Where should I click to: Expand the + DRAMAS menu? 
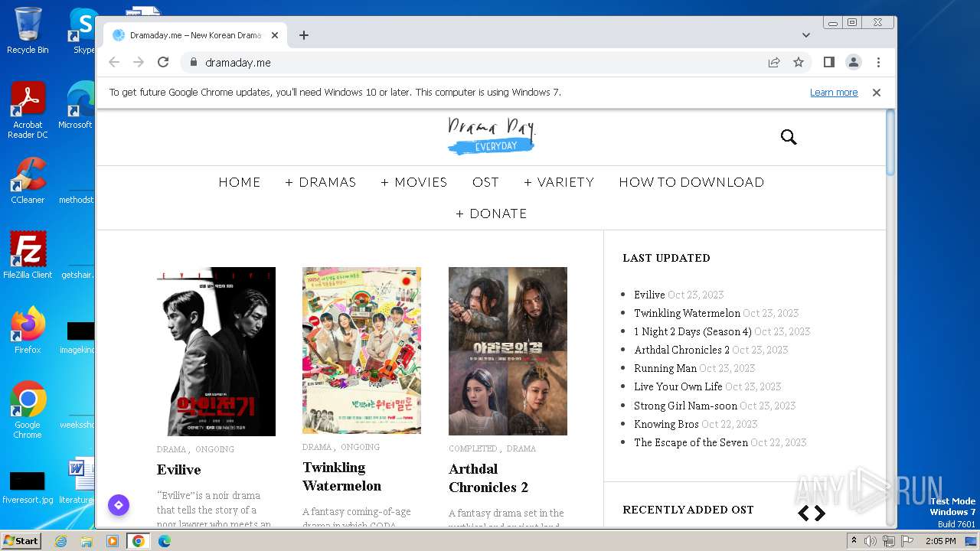pyautogui.click(x=320, y=182)
